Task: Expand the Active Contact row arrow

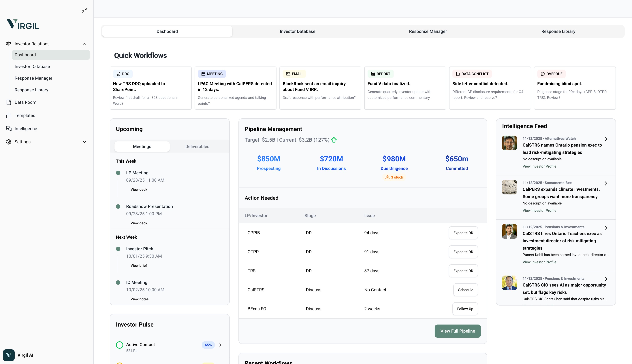Action: (x=220, y=345)
